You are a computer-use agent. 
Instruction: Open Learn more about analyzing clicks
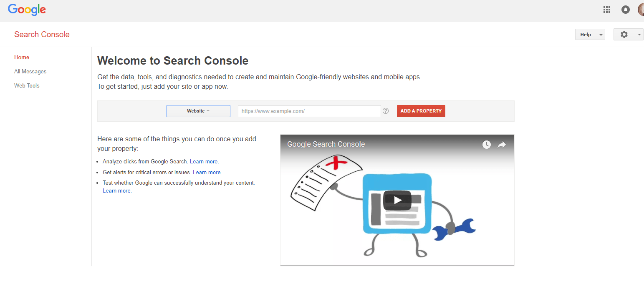204,162
